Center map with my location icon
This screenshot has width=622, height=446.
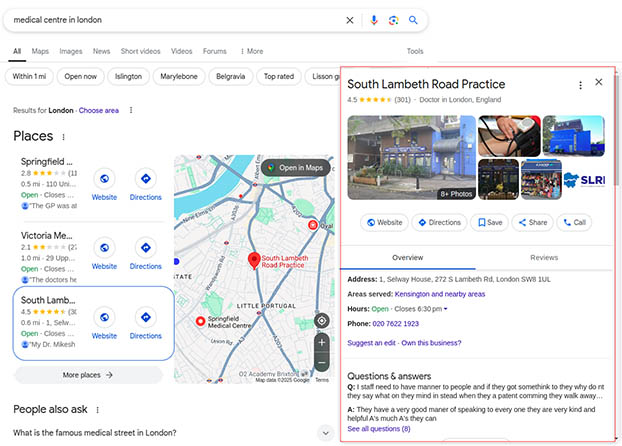pyautogui.click(x=321, y=321)
